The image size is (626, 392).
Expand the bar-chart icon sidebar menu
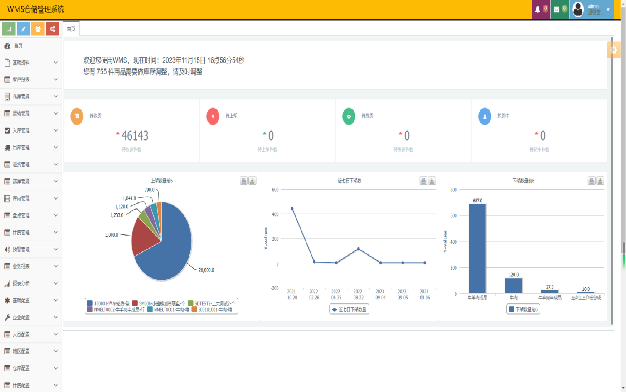pos(31,283)
